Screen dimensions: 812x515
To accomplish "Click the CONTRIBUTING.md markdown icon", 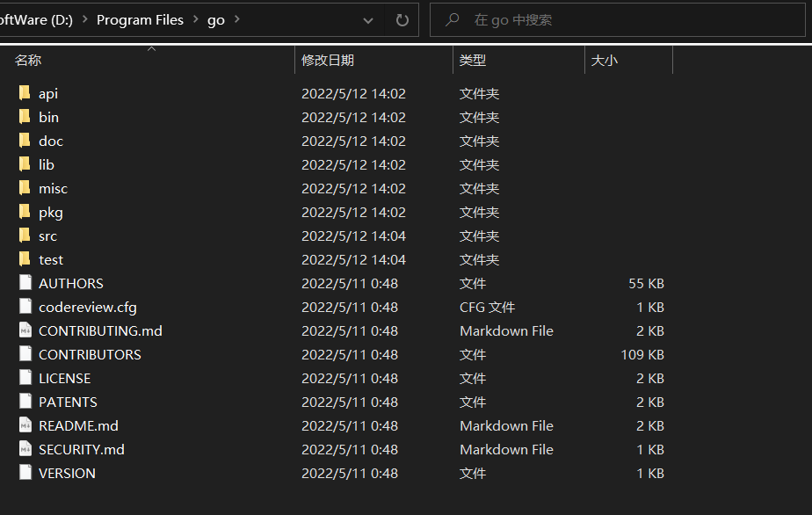I will coord(25,330).
